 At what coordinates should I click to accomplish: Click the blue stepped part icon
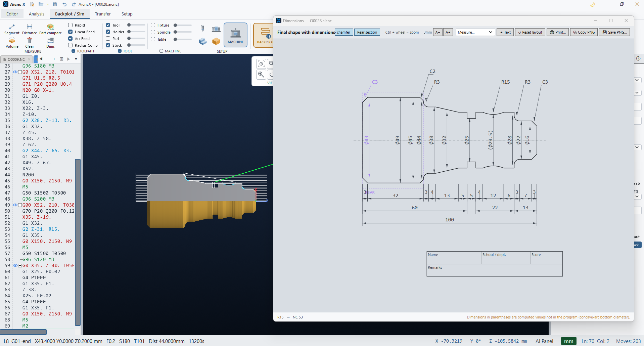[203, 41]
